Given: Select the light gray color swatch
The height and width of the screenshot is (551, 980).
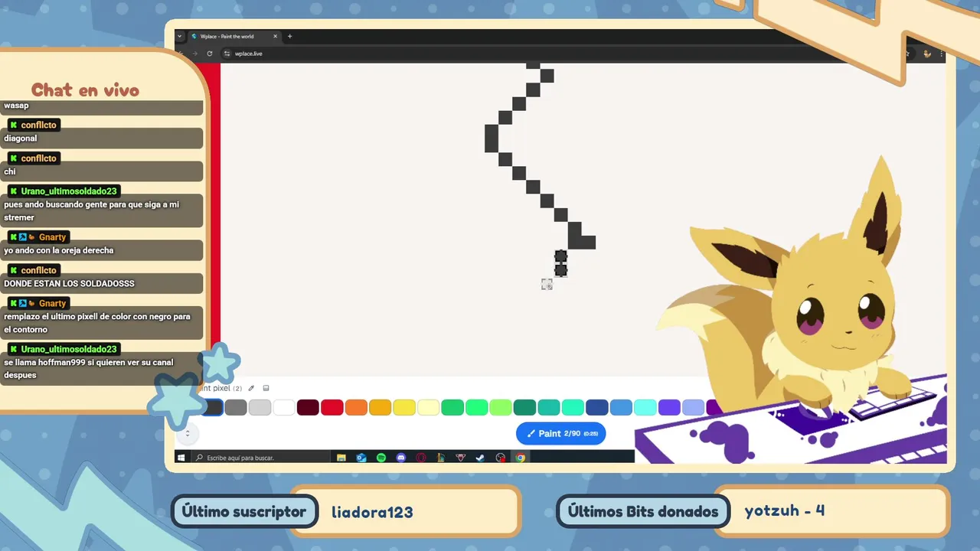Looking at the screenshot, I should (260, 407).
